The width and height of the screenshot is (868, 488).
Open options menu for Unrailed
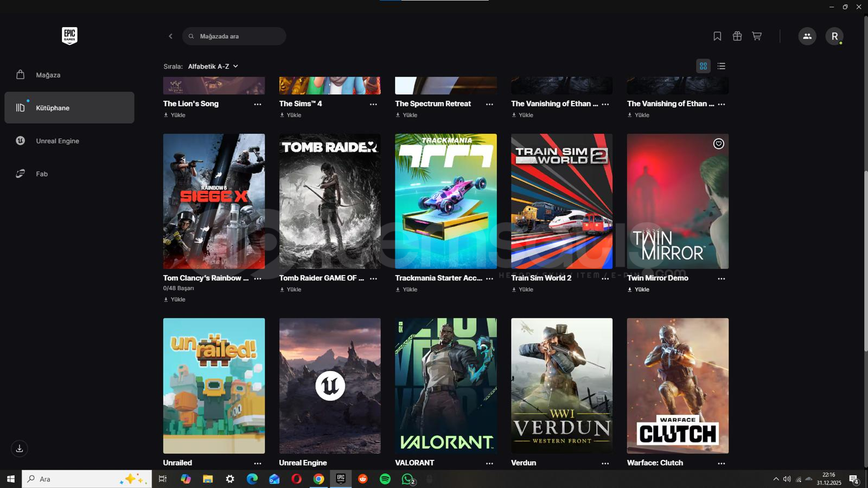(258, 464)
